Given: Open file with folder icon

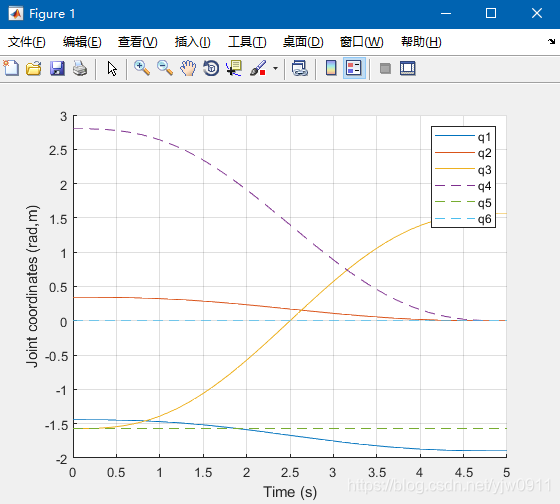Looking at the screenshot, I should pyautogui.click(x=34, y=68).
